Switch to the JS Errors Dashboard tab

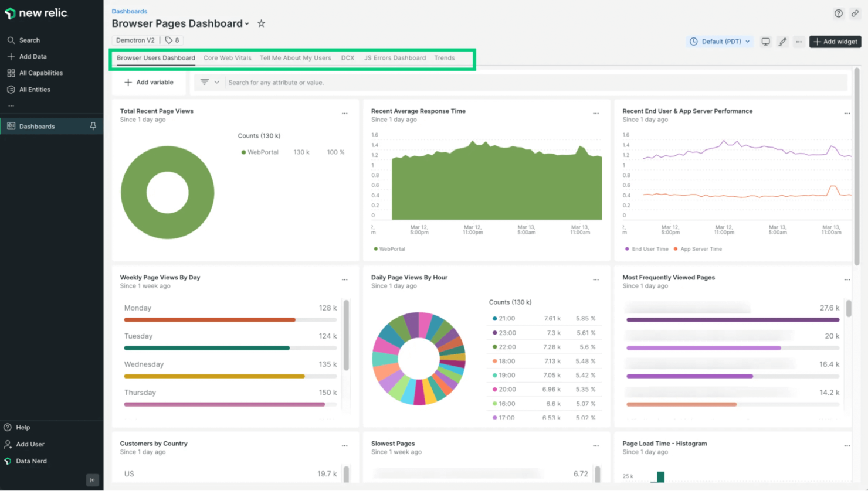395,58
